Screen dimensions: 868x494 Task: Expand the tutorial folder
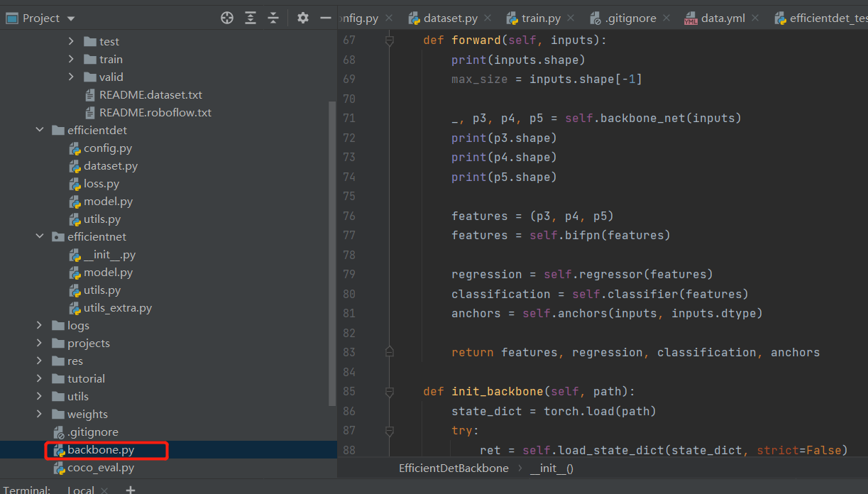[40, 379]
